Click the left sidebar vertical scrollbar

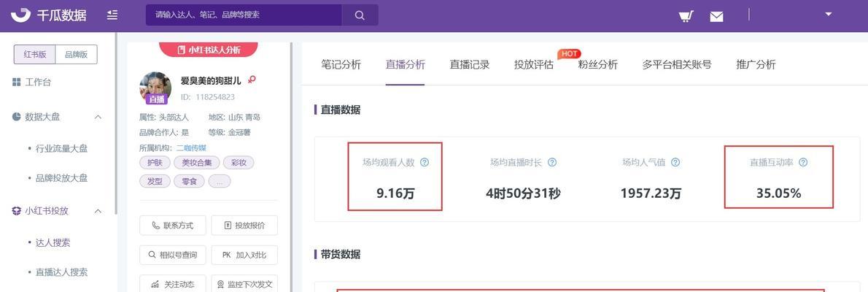(x=116, y=123)
